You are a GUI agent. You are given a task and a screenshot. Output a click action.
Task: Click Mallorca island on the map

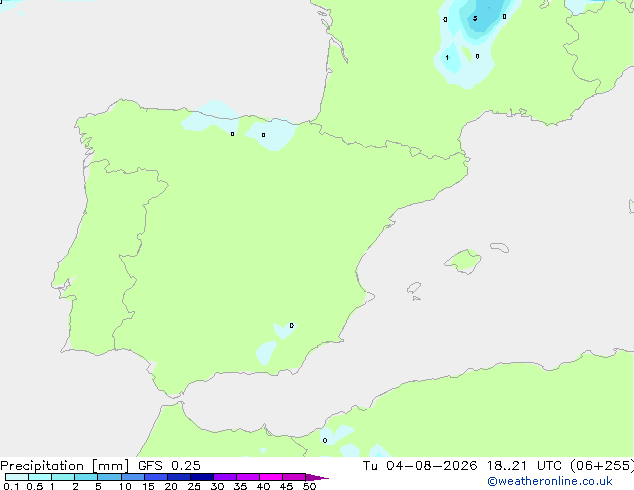pos(463,261)
